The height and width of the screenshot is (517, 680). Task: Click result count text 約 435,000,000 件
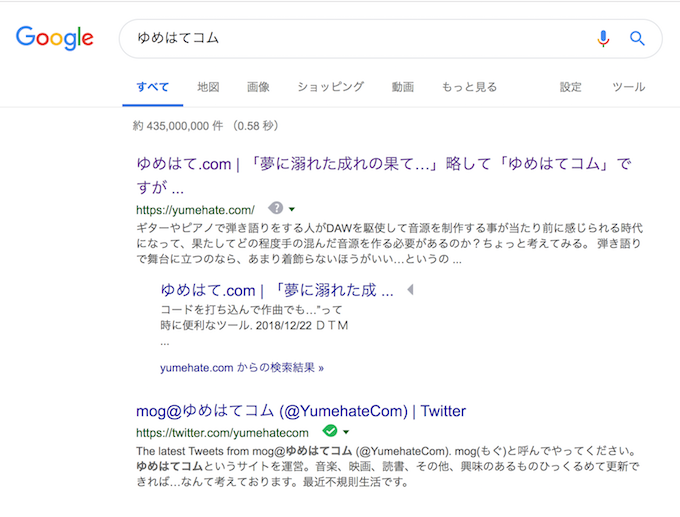(178, 126)
